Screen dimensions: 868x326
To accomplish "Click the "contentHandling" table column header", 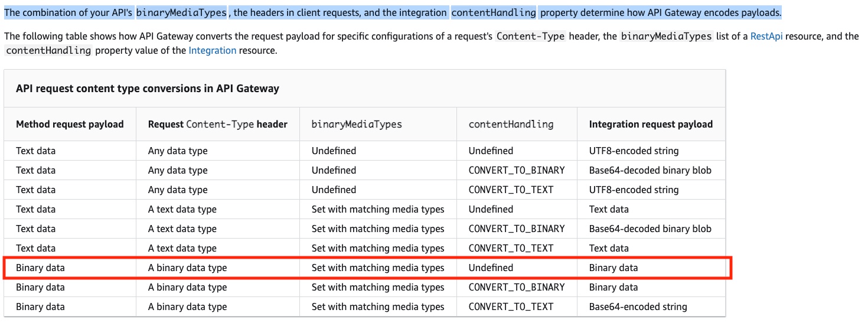I will pyautogui.click(x=511, y=124).
